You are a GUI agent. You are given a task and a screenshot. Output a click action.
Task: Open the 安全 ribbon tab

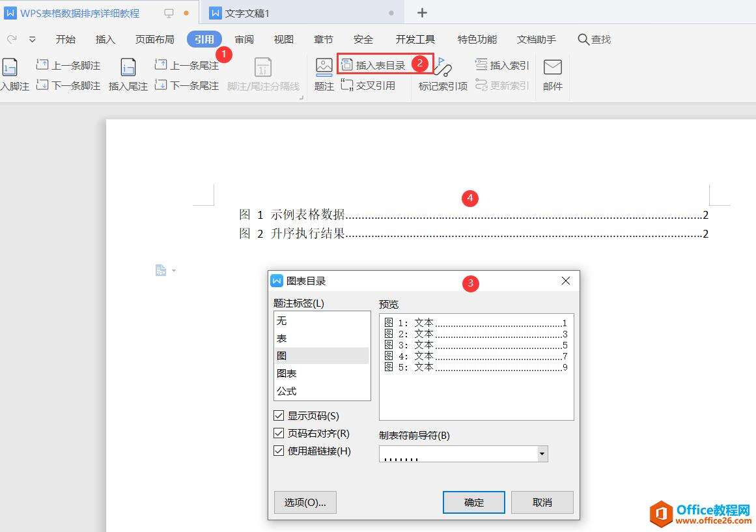363,39
